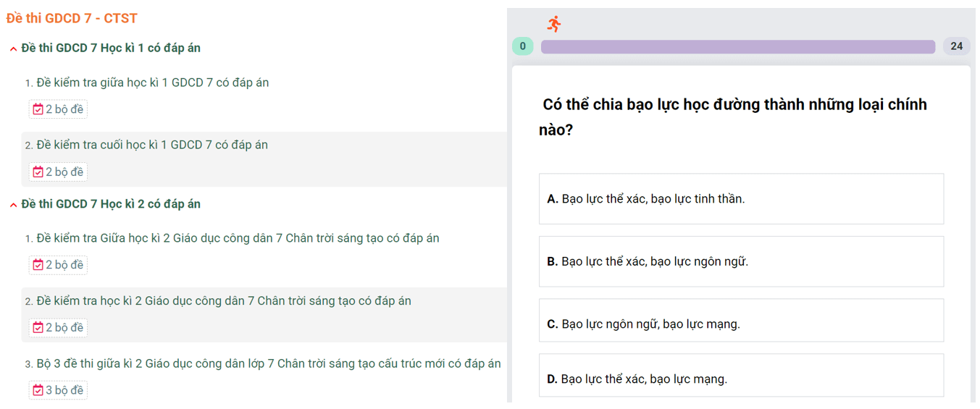The image size is (980, 409).
Task: Click the calendar icon under Đề kiểm tra Giữa học kì 2
Action: tap(38, 265)
